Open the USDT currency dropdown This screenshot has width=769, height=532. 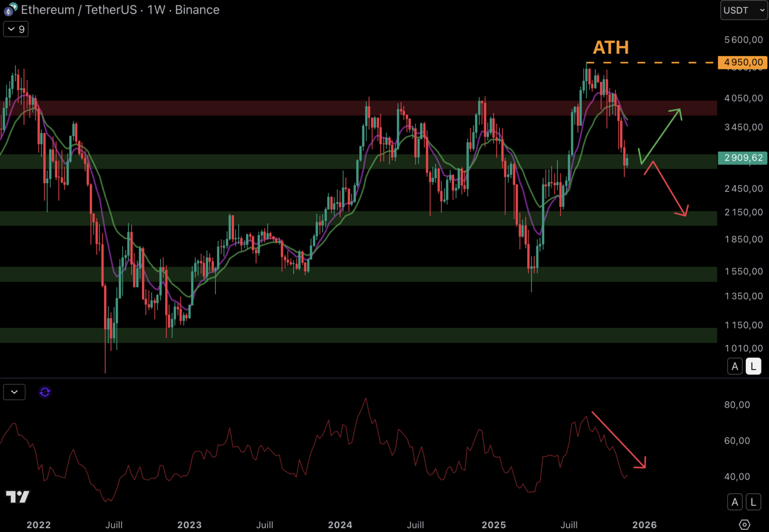[743, 10]
